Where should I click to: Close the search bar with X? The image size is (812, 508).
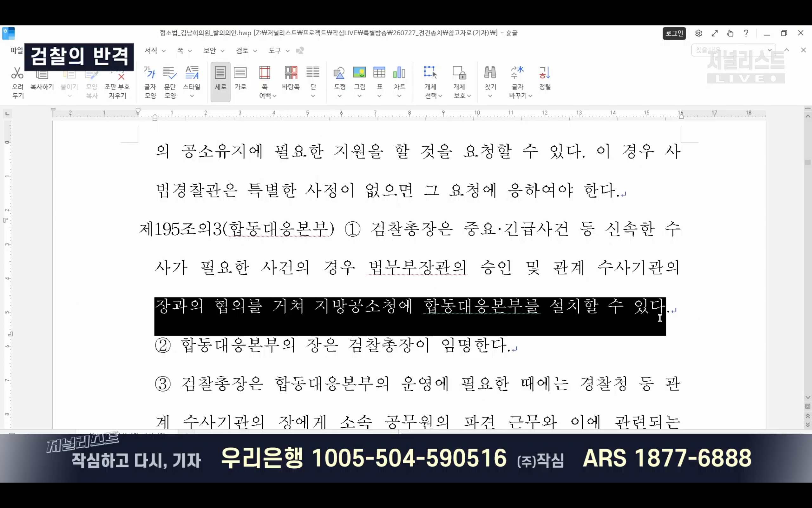click(x=803, y=50)
